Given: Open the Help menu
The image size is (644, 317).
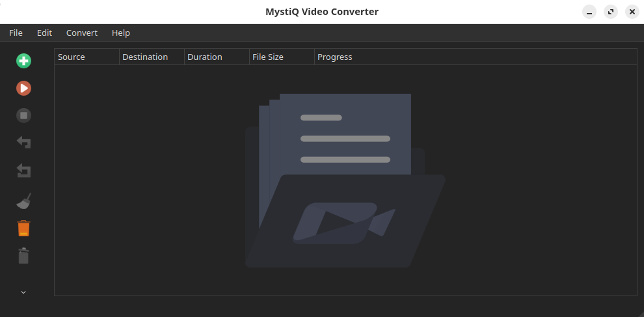Looking at the screenshot, I should click(121, 33).
